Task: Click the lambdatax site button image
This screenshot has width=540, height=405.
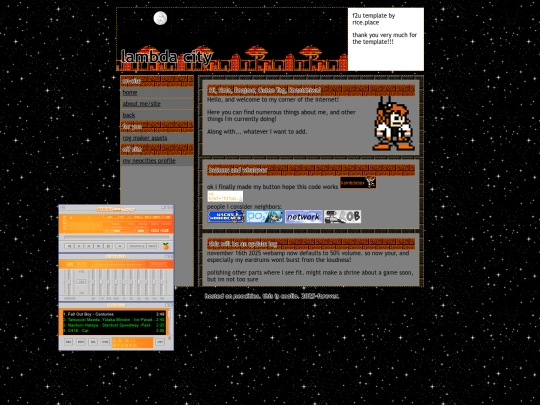Action: click(x=358, y=183)
